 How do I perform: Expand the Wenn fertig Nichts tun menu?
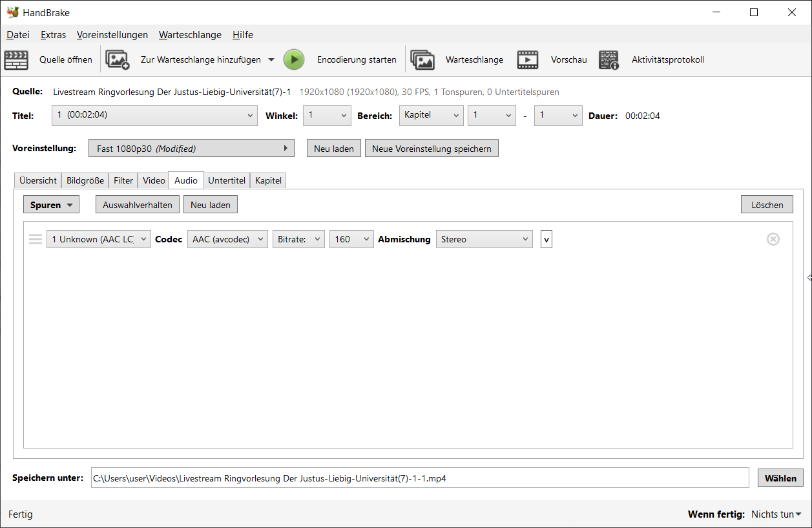pyautogui.click(x=776, y=514)
